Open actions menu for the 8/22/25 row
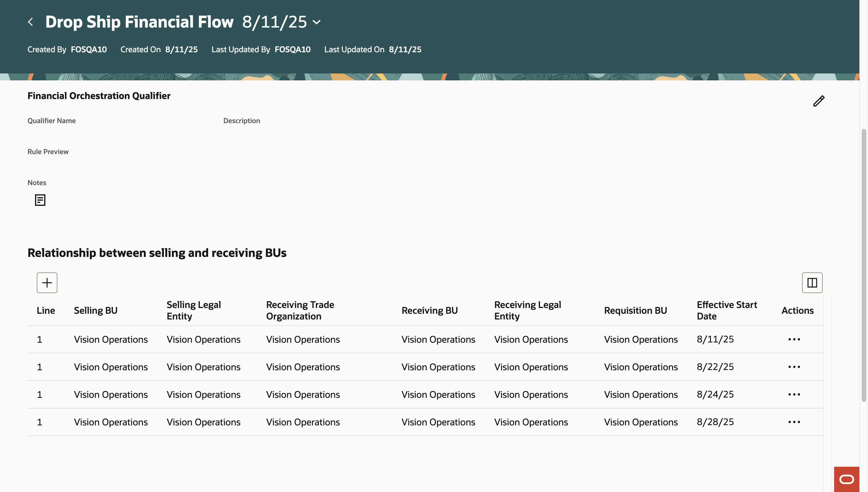The width and height of the screenshot is (868, 492). coord(794,367)
